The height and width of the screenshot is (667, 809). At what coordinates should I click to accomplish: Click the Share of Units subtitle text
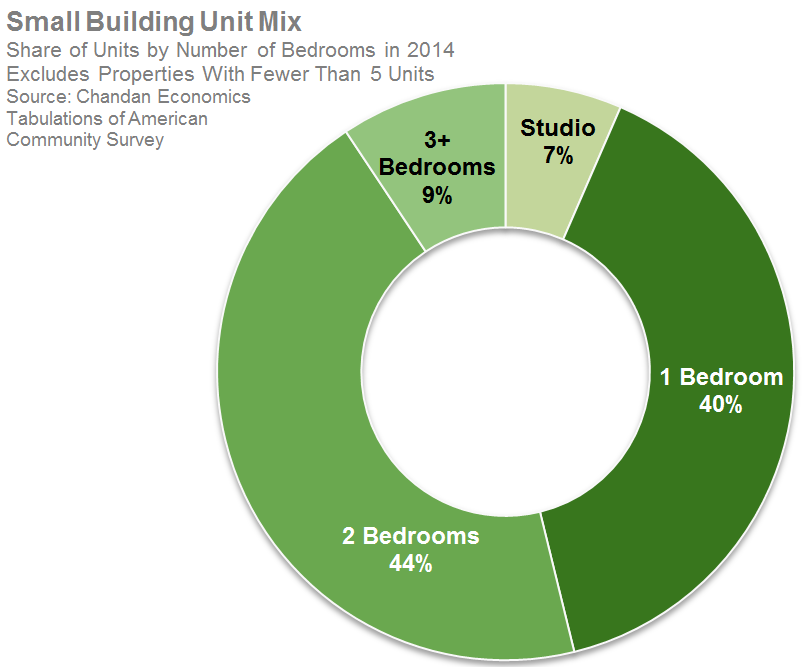click(230, 50)
